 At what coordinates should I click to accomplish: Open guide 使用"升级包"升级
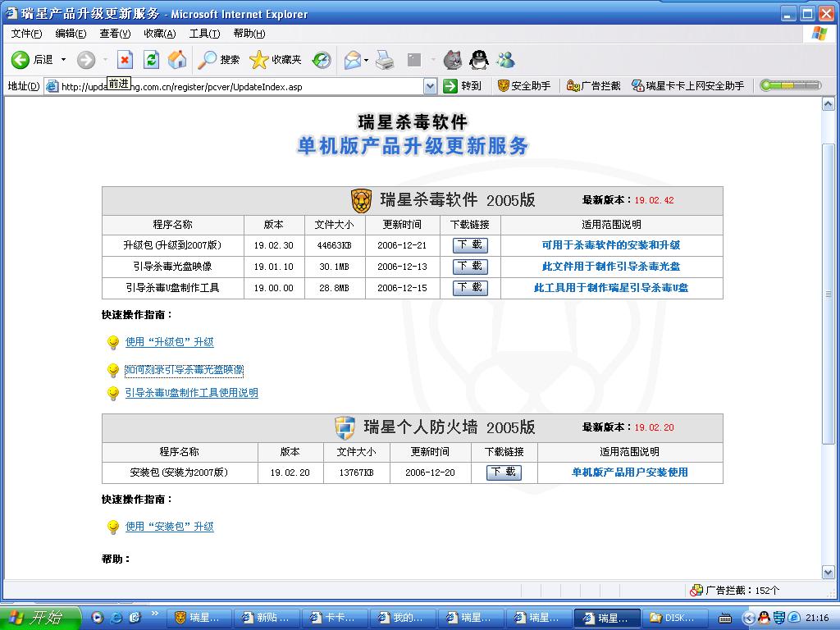(x=169, y=342)
